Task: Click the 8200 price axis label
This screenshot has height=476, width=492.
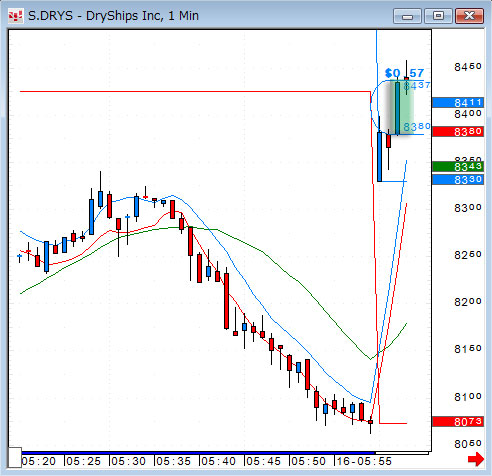Action: pos(468,302)
